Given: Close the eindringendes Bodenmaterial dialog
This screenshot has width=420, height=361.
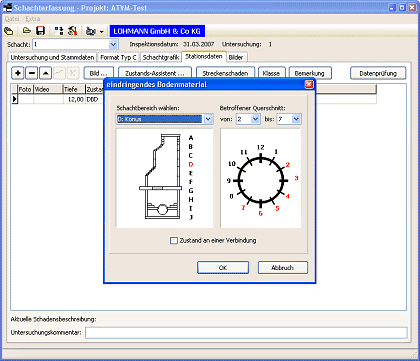Looking at the screenshot, I should pyautogui.click(x=309, y=84).
